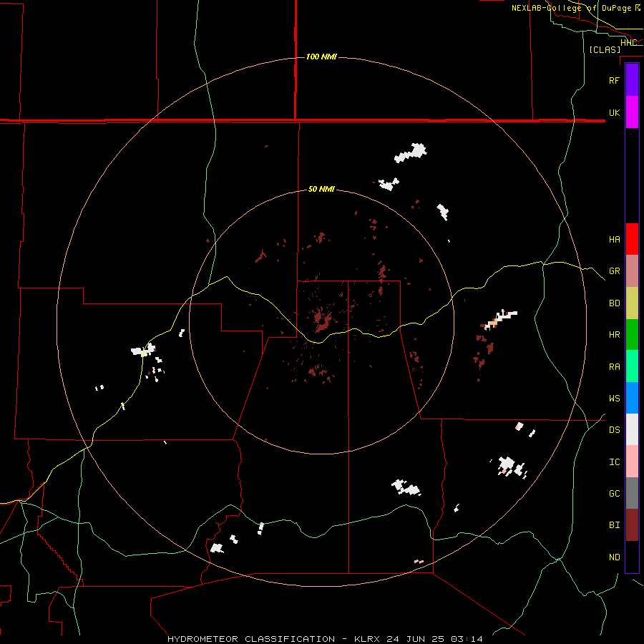Click the yellow BD legend swatch
Screen dimensions: 644x644
point(632,303)
